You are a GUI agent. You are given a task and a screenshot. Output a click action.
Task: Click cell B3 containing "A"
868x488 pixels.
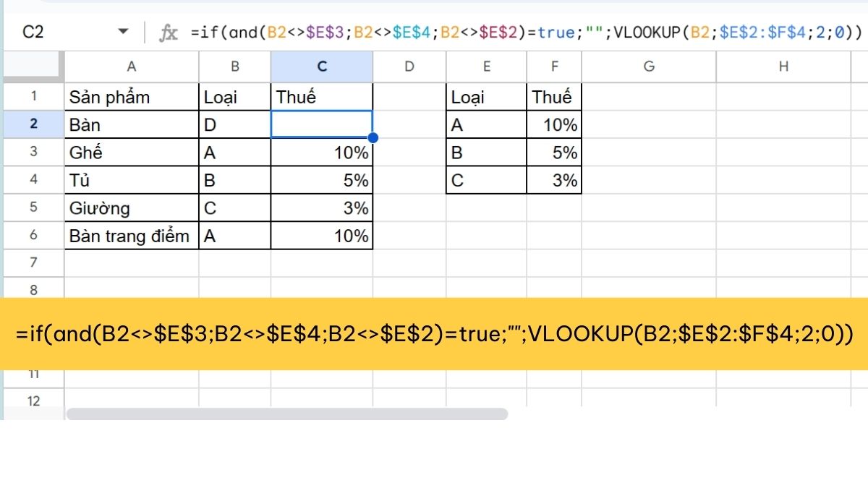click(x=235, y=153)
